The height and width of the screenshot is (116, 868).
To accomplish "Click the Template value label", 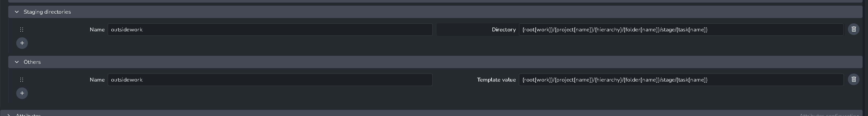I will [496, 80].
